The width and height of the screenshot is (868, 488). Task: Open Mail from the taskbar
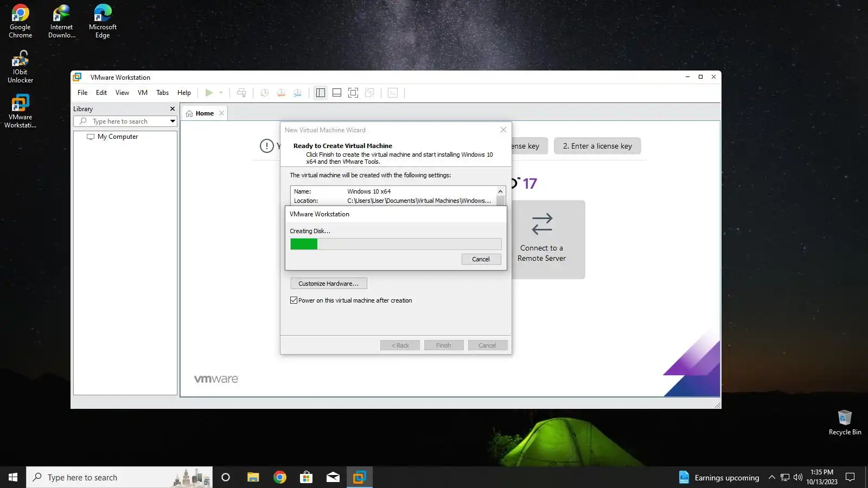click(333, 477)
